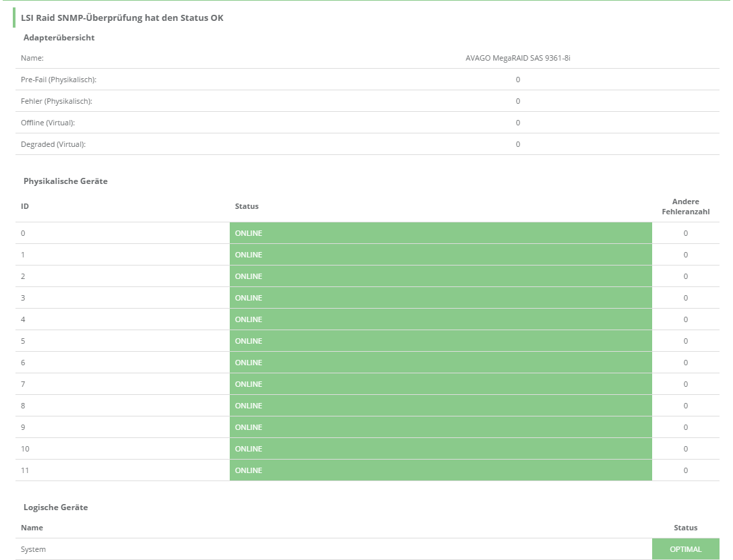Select device ID 10 in the ID column
Screen dimensions: 733x560
pos(25,449)
